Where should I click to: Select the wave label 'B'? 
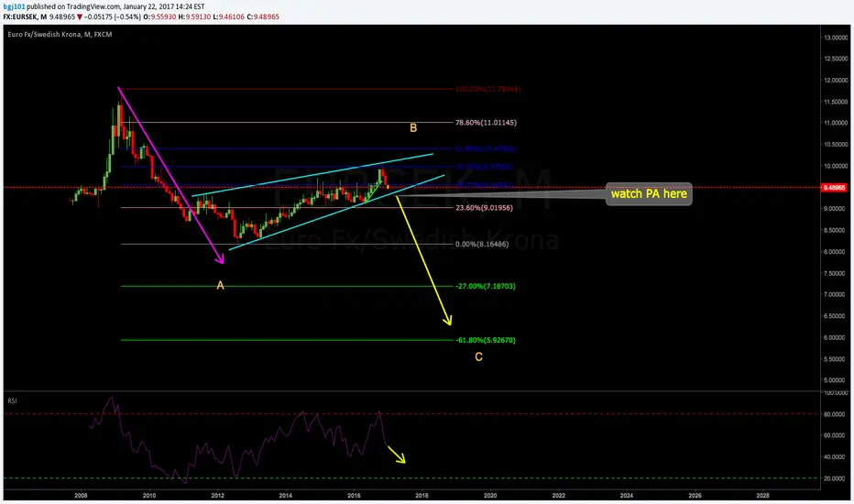[x=413, y=128]
